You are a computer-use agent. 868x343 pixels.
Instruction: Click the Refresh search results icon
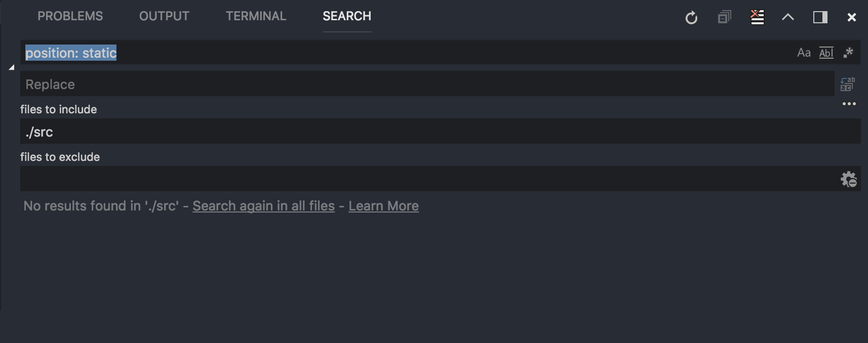coord(692,17)
